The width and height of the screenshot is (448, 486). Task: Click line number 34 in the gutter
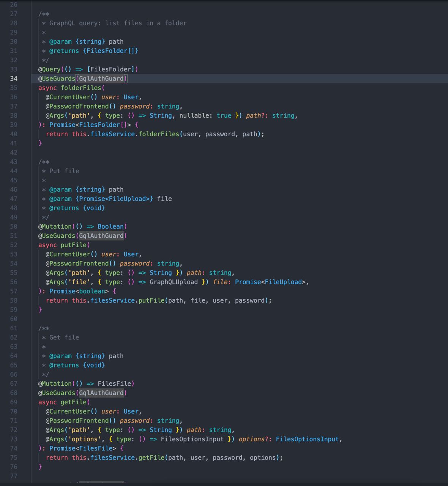click(14, 79)
